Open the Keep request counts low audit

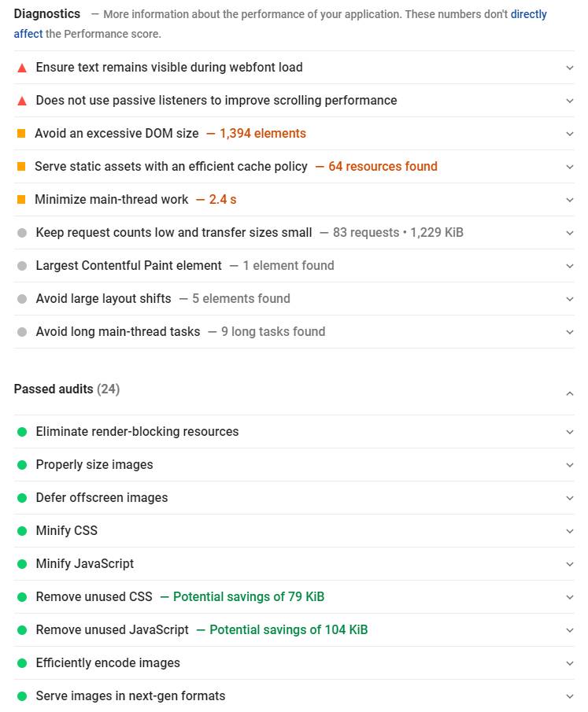[x=174, y=233]
